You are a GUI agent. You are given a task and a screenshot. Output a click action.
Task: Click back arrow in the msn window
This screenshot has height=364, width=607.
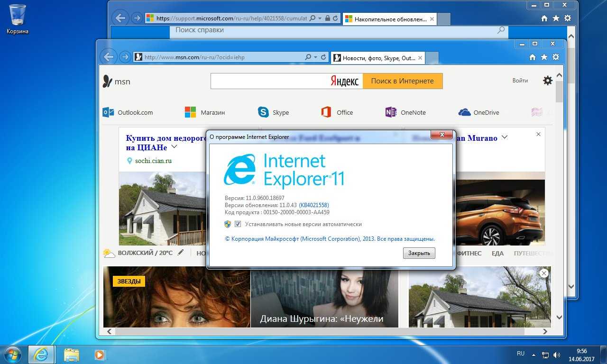point(109,57)
